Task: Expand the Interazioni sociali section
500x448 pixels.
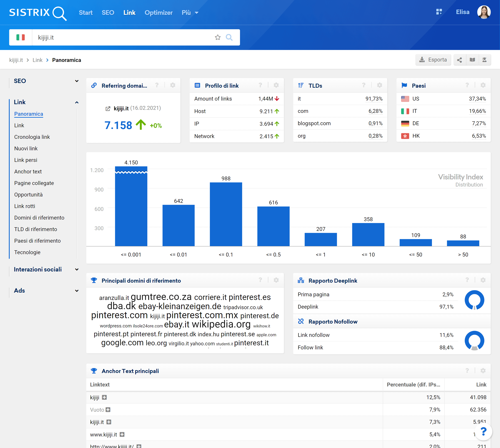Action: tap(77, 270)
